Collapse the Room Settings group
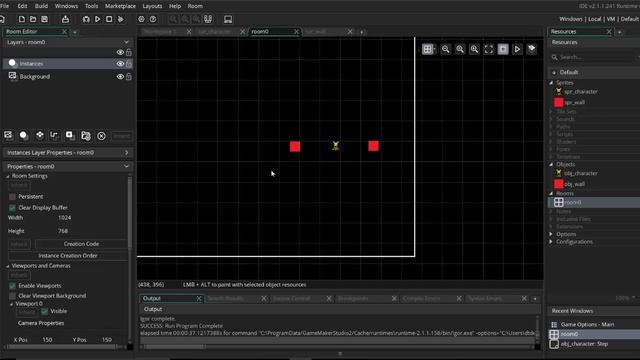 click(8, 176)
